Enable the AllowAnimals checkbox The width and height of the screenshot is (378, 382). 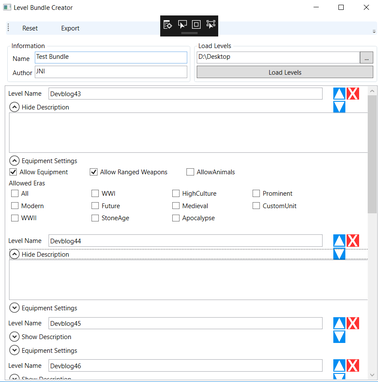tap(190, 172)
